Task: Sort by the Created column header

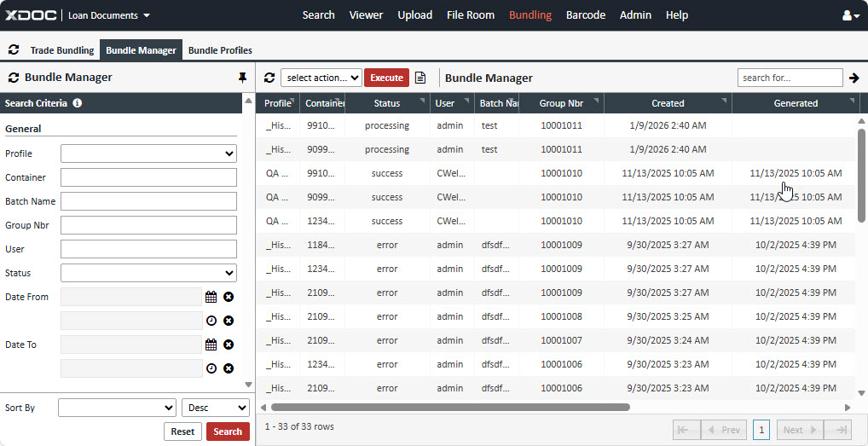Action: (667, 103)
